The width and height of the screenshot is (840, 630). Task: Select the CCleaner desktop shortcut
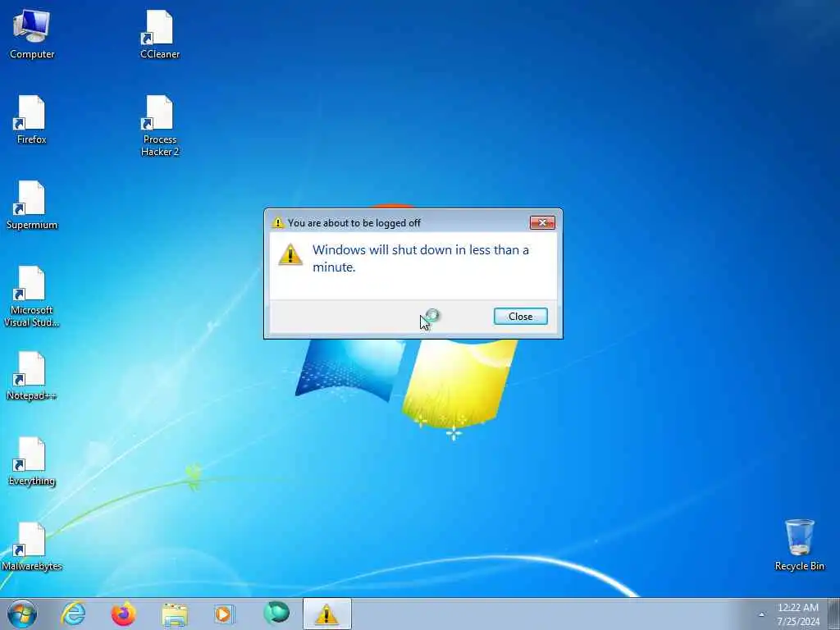(160, 34)
